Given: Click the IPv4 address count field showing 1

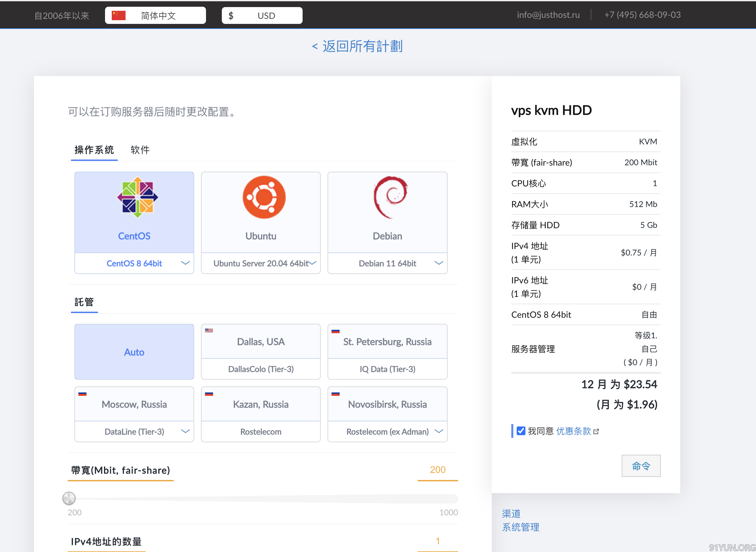Looking at the screenshot, I should click(438, 541).
